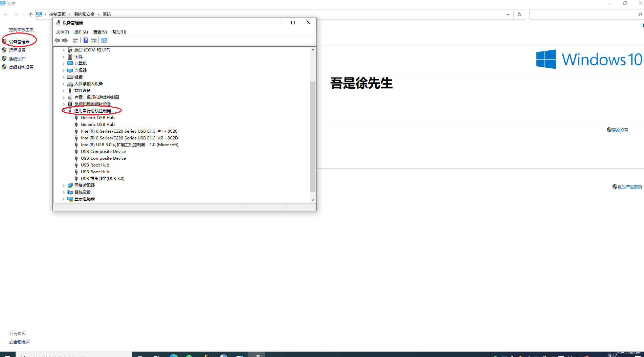Expand the 软件设备 node

click(63, 91)
